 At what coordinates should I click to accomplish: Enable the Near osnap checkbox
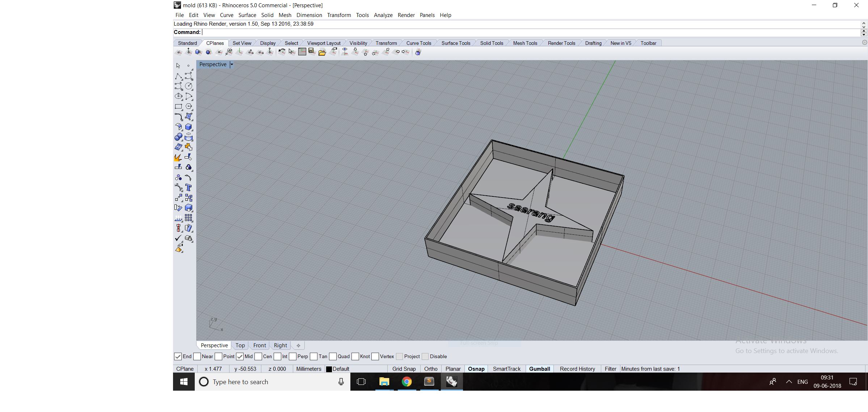[x=197, y=356]
